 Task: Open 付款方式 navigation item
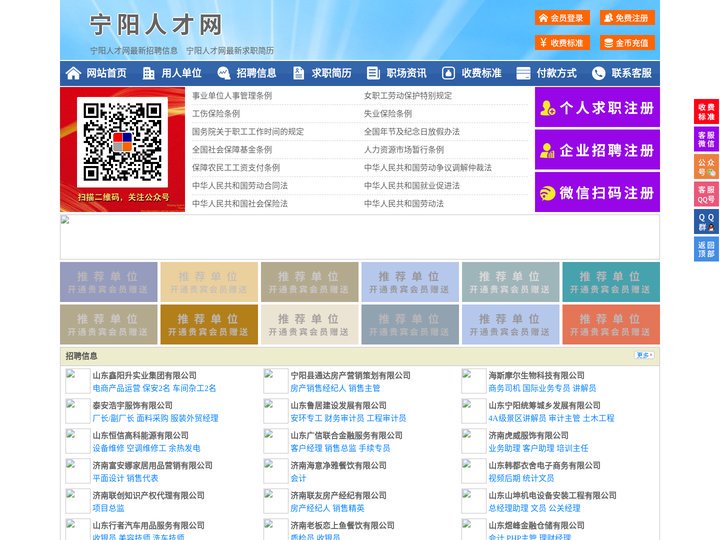tap(557, 73)
